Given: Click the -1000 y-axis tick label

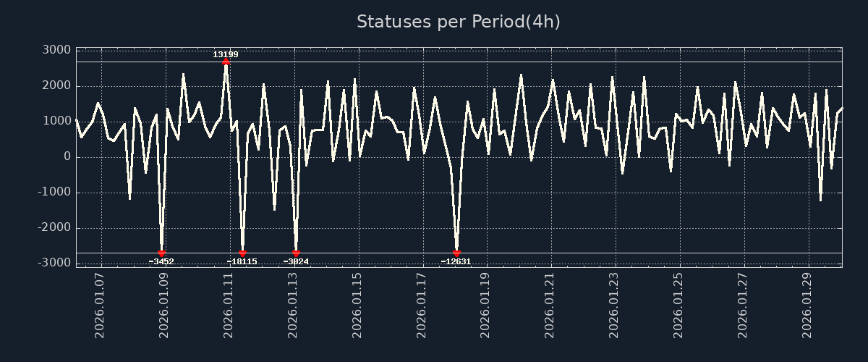Looking at the screenshot, I should click(54, 192).
